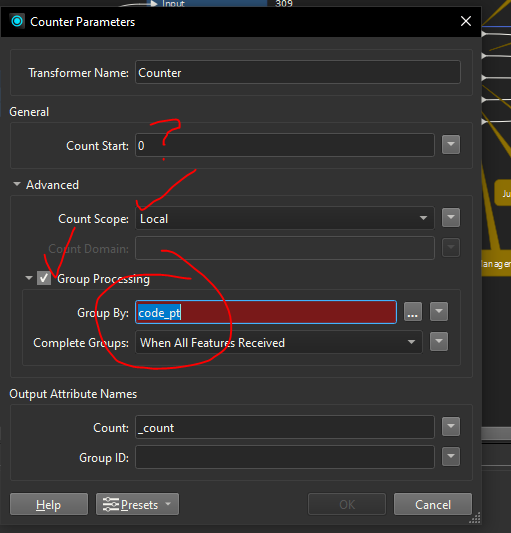This screenshot has height=533, width=511.
Task: Click the Group By field containing code_pt
Action: tap(266, 312)
